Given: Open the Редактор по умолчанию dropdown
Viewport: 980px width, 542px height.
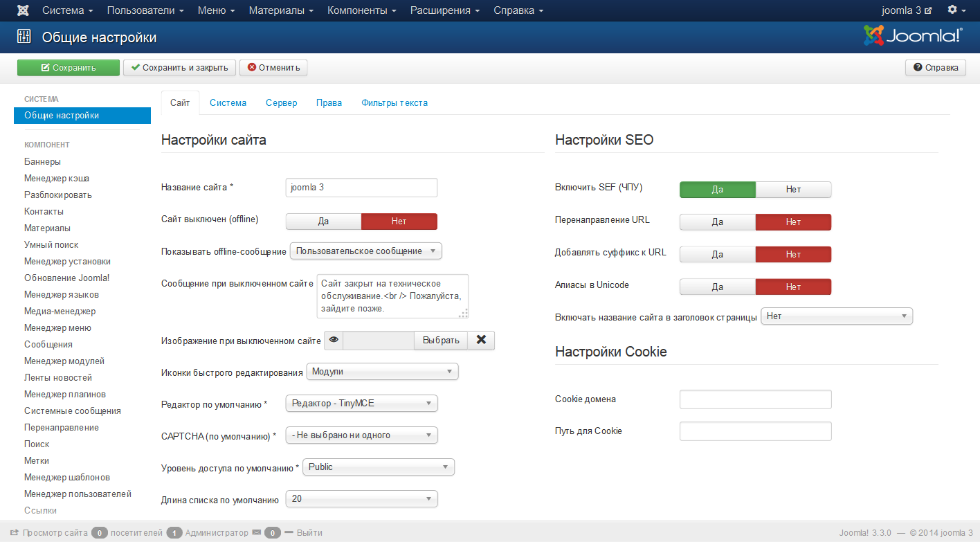Looking at the screenshot, I should 361,403.
